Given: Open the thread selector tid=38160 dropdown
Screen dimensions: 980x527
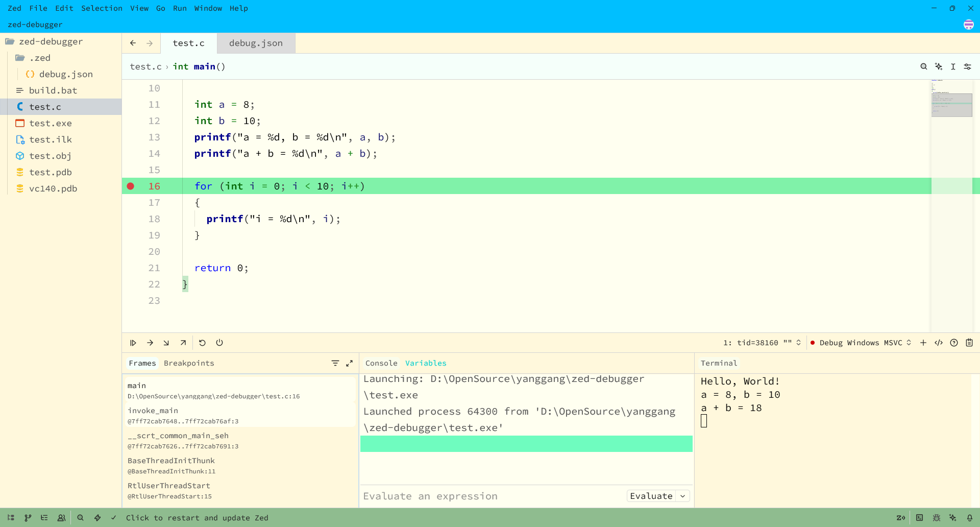Looking at the screenshot, I should click(x=762, y=343).
